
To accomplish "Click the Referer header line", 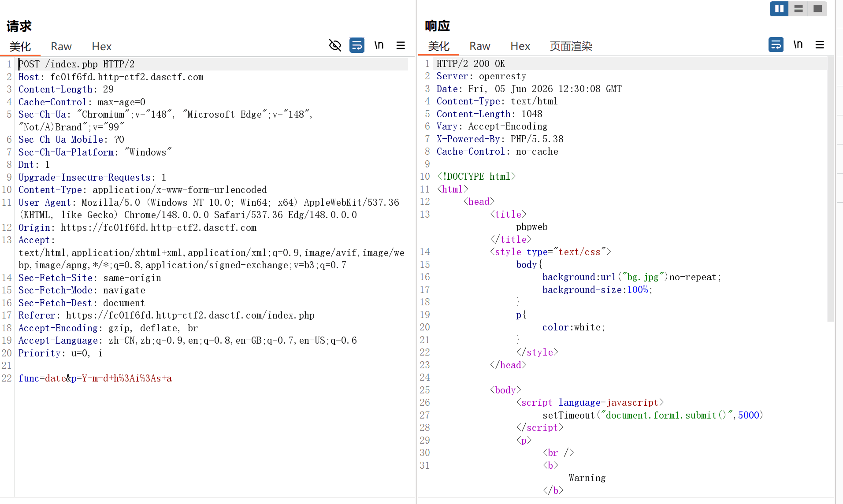I will click(167, 315).
